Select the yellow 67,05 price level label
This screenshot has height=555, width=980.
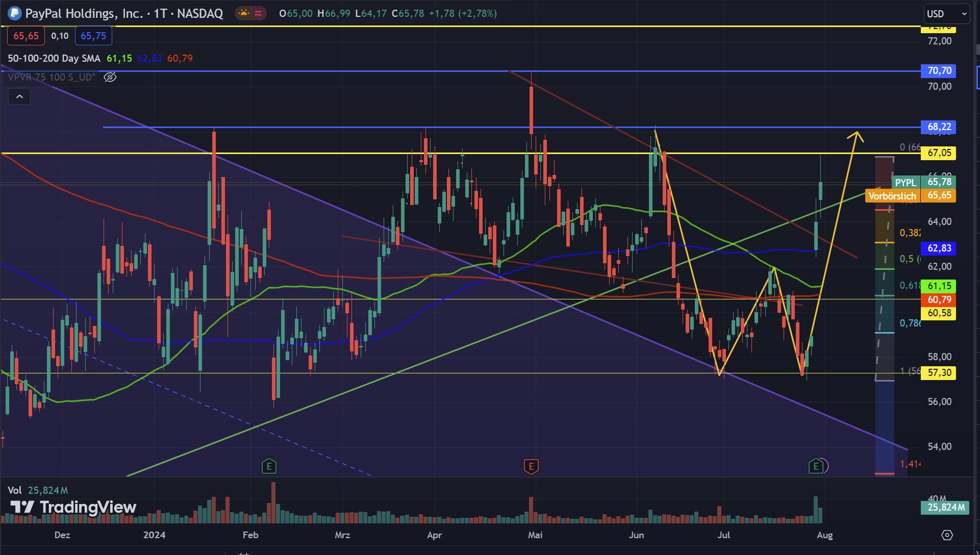coord(939,153)
